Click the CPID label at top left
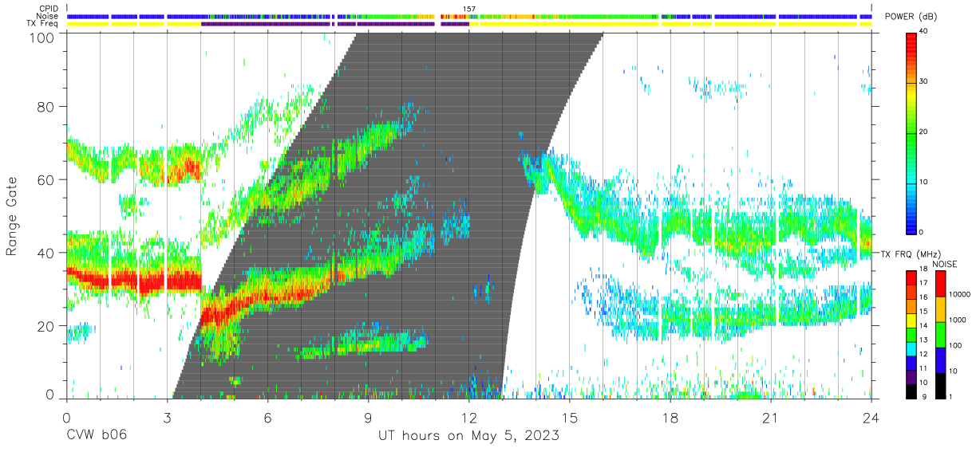Screen dimensions: 980x452 47,9
